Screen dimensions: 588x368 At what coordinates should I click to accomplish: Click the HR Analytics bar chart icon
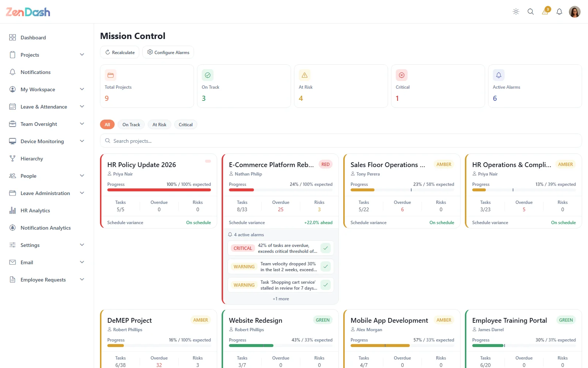click(x=12, y=210)
